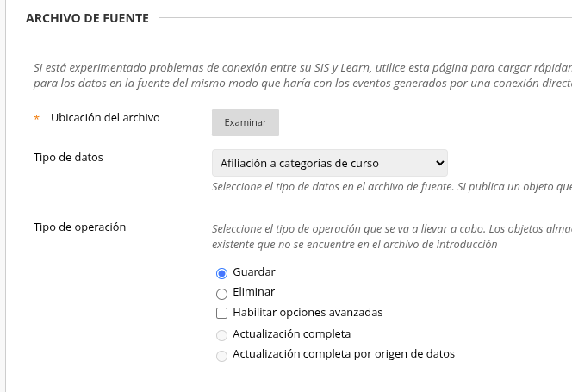Click the ARCHIVO DE FUENTE section heading
The height and width of the screenshot is (392, 572).
[87, 18]
